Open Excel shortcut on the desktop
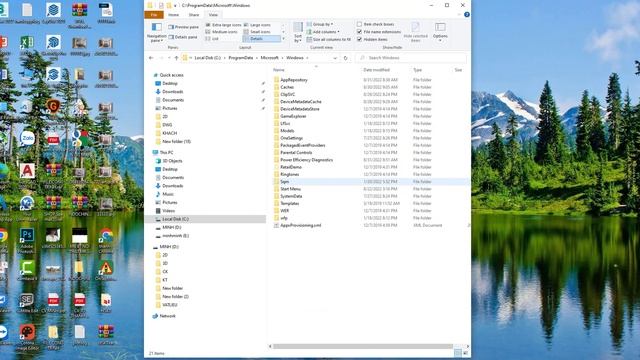Screen dimensions: 640x360 coord(27,46)
